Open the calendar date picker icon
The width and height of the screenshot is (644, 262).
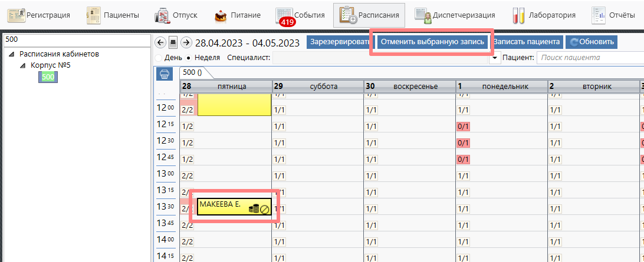(173, 42)
